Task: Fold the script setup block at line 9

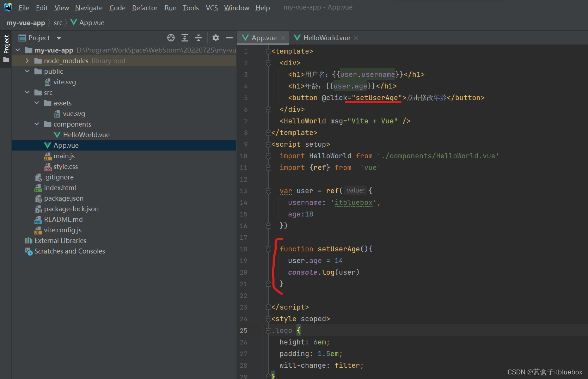Action: pos(268,145)
